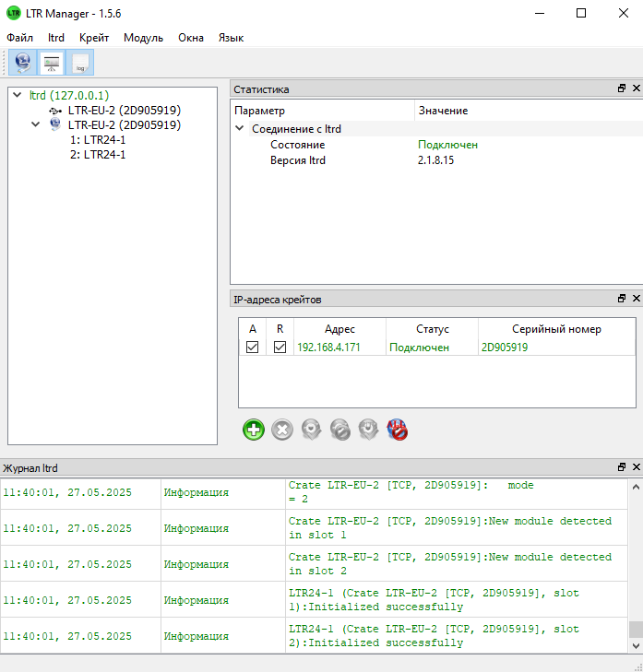643x672 pixels.
Task: Select log entry 'New module detected in slot 2'
Action: (314, 564)
